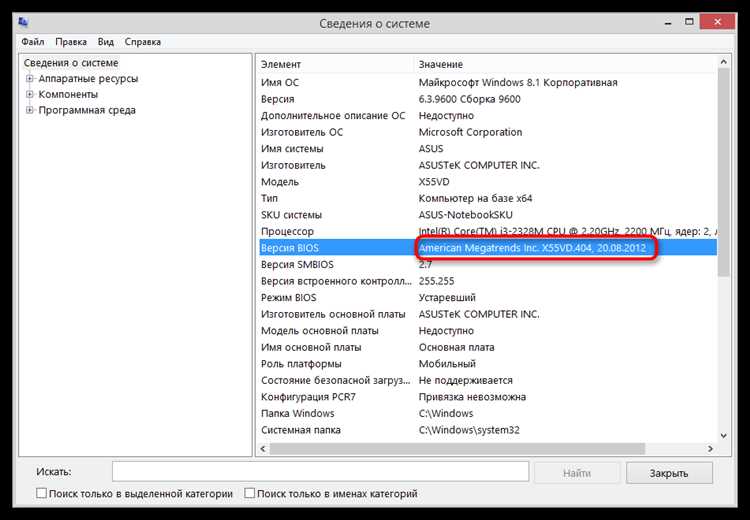
Task: Click the American Megatrends Inc. BIOS value
Action: [532, 248]
